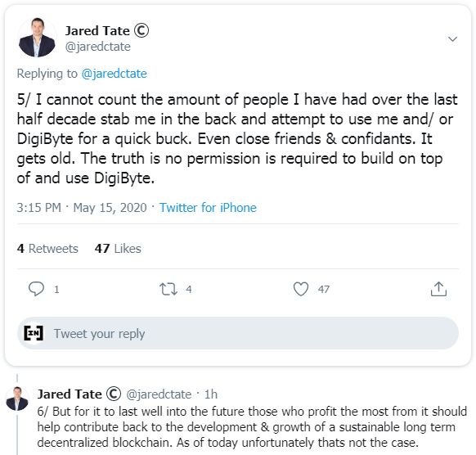Open tweet 6 reply text
Image resolution: width=476 pixels, height=455 pixels.
point(252,427)
